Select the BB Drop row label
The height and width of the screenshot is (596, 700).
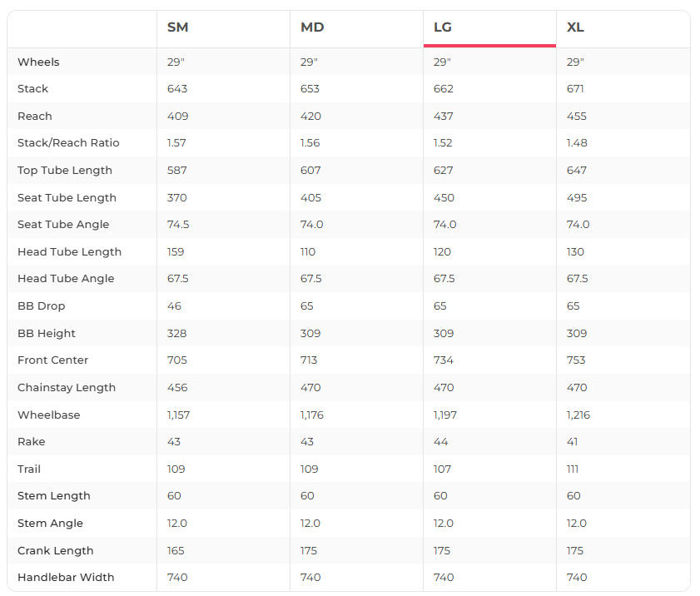click(41, 306)
